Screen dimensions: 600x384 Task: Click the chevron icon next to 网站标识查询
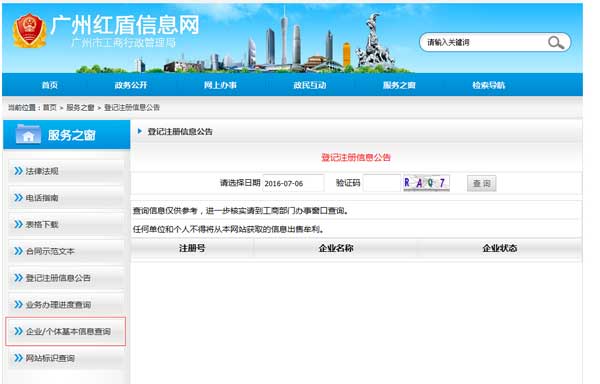(18, 358)
